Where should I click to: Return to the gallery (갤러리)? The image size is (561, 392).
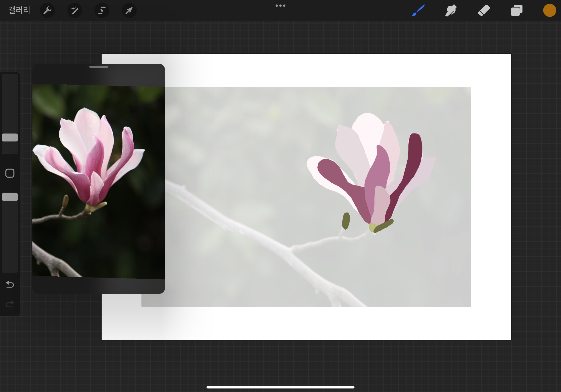click(19, 10)
